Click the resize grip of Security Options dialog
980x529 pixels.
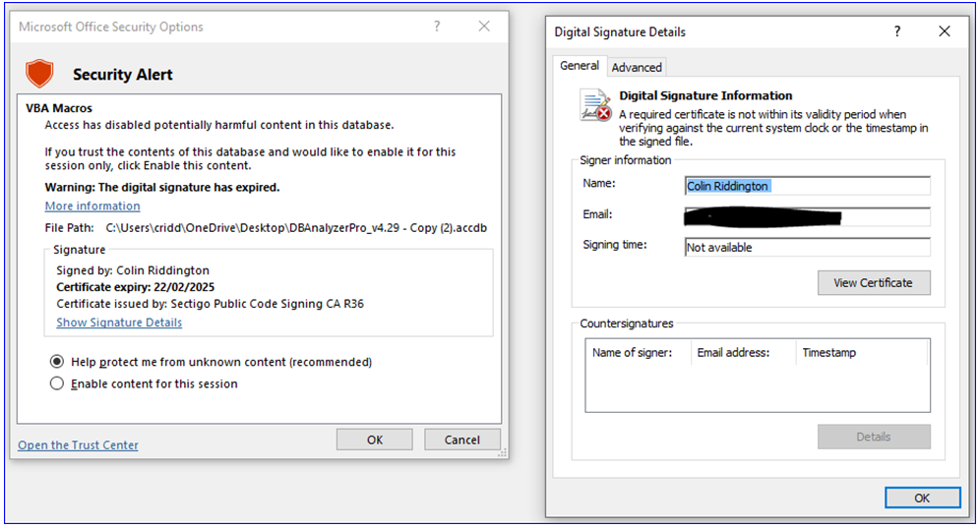pos(502,453)
